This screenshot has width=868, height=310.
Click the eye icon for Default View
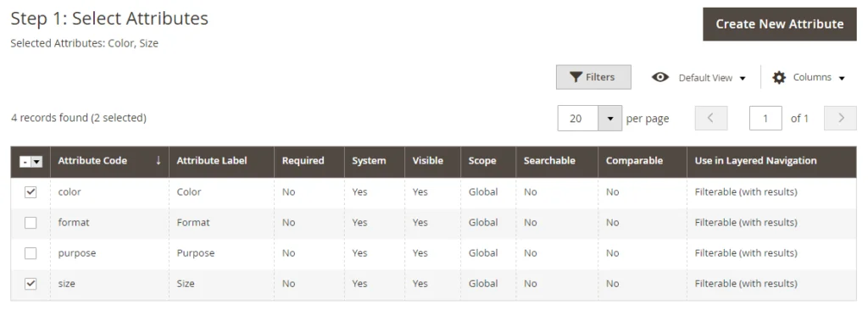point(660,77)
